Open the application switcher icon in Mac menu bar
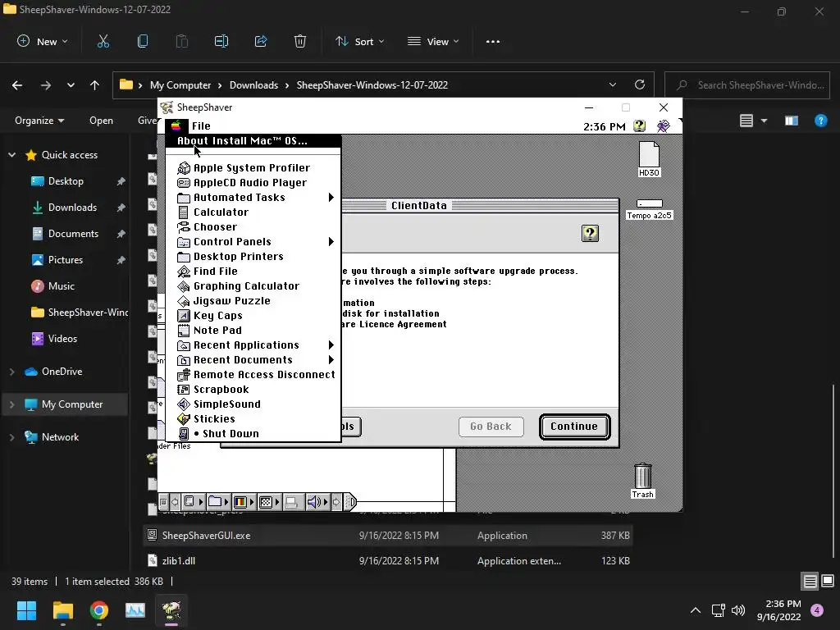This screenshot has height=630, width=840. tap(663, 126)
